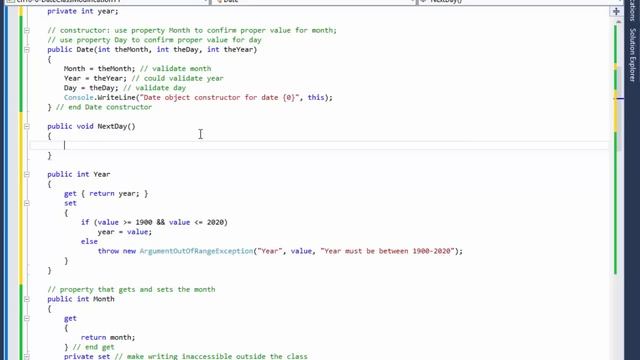Click the '// end get' comment
Screen dimensions: 640x360
pyautogui.click(x=93, y=347)
